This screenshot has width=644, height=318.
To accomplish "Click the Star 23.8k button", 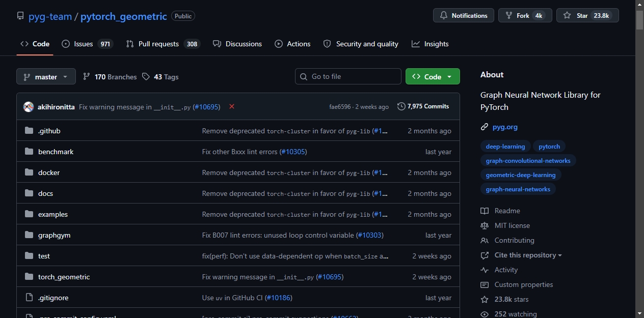I will [587, 15].
